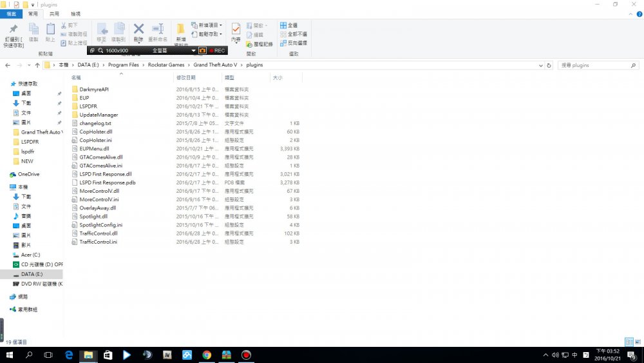This screenshot has height=363, width=644.
Task: Open the New item (新增項目) dropdown
Action: tap(207, 26)
